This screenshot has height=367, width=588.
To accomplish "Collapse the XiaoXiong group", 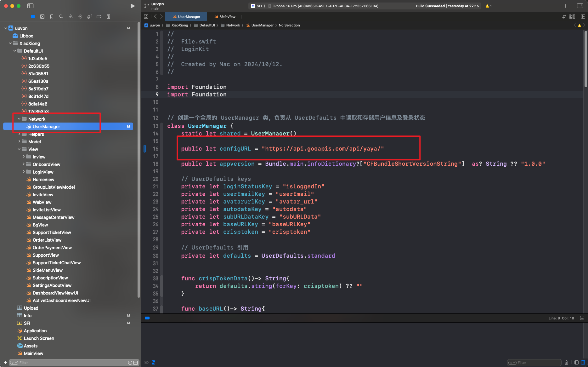I will tap(10, 43).
